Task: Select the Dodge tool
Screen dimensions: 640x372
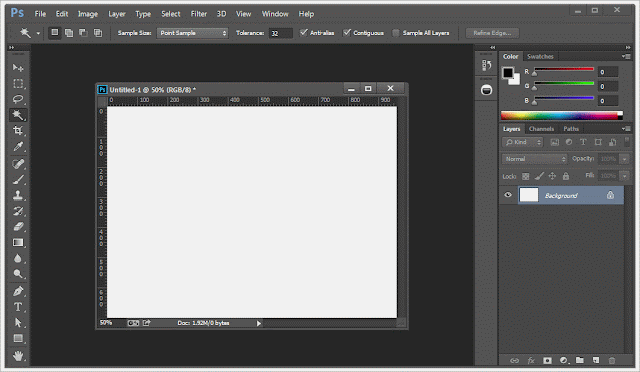Action: click(x=18, y=274)
